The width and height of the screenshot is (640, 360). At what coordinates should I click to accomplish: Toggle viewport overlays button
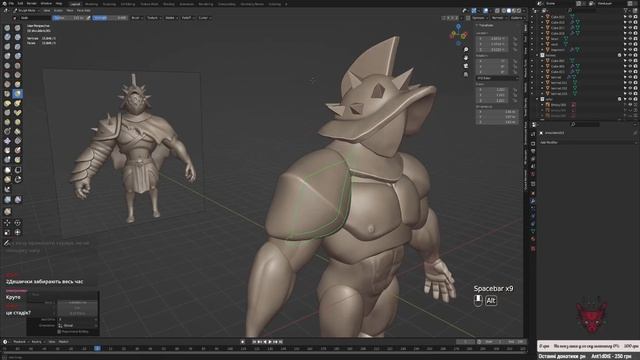[485, 11]
